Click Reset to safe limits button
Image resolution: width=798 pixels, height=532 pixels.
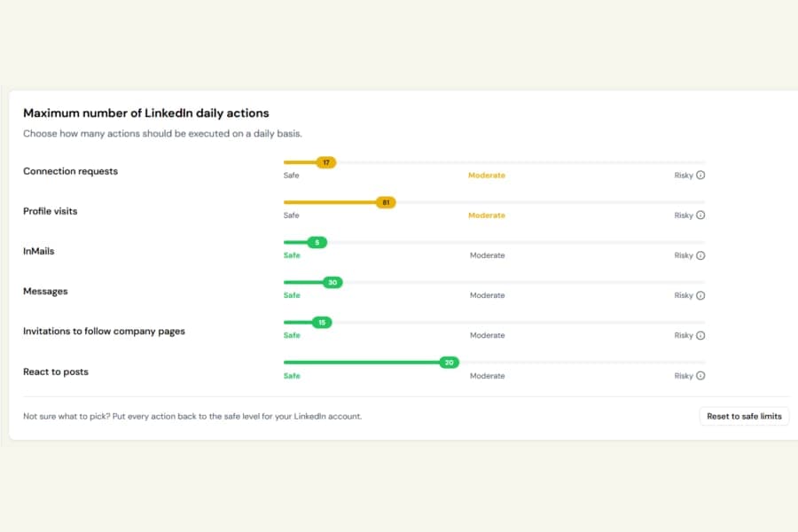coord(744,417)
